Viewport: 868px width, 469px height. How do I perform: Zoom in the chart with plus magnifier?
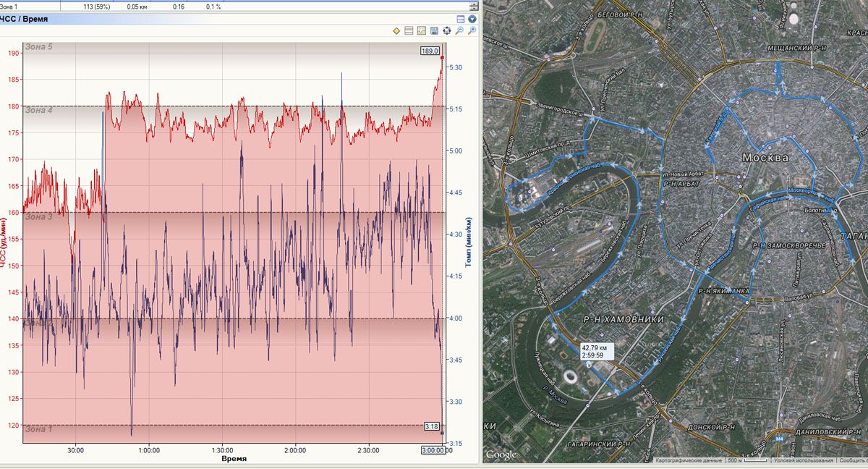point(472,30)
